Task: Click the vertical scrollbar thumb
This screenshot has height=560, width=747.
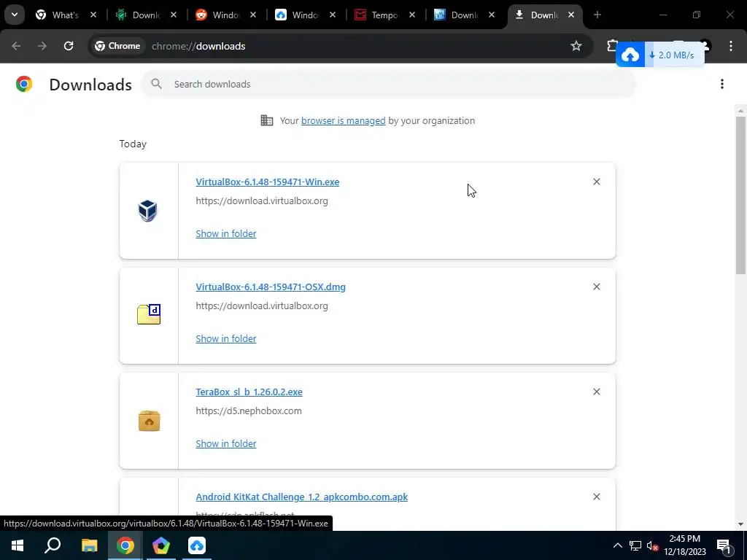Action: (740, 195)
